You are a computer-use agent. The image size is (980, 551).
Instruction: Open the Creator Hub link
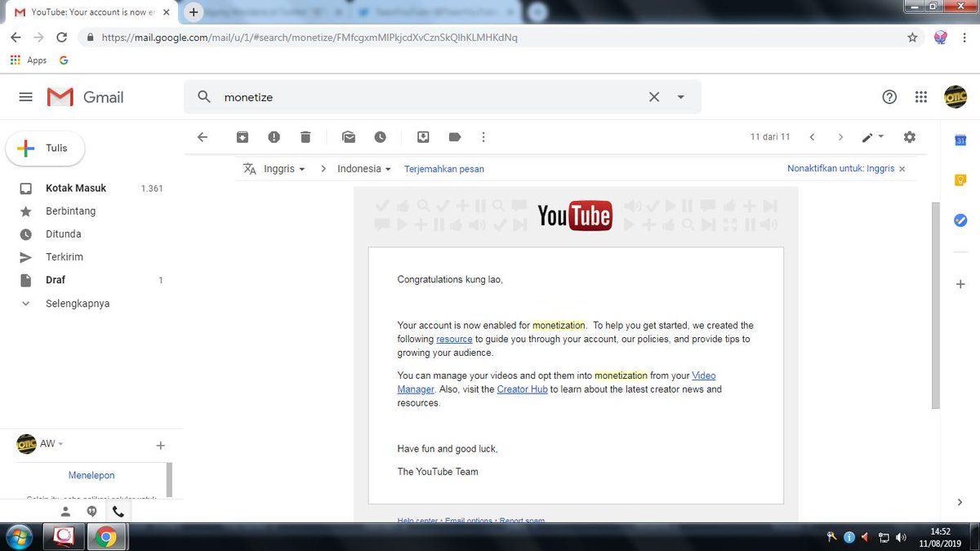pos(522,389)
